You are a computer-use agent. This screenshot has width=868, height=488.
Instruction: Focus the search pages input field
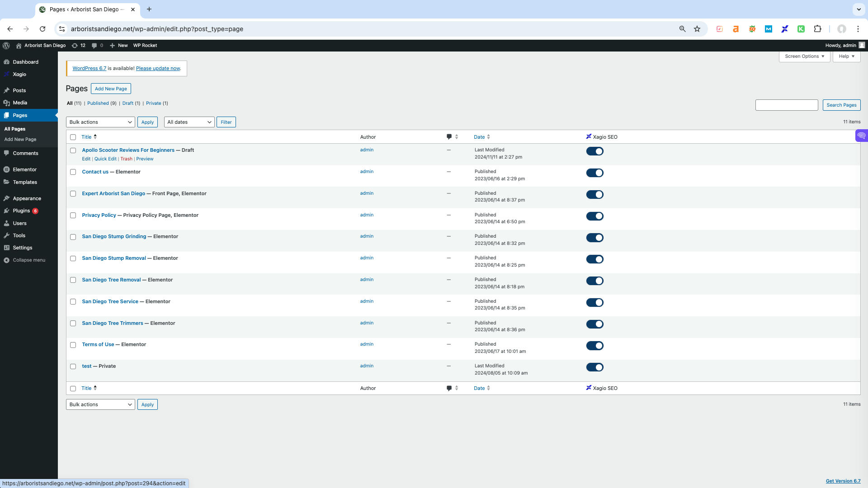[x=787, y=105]
